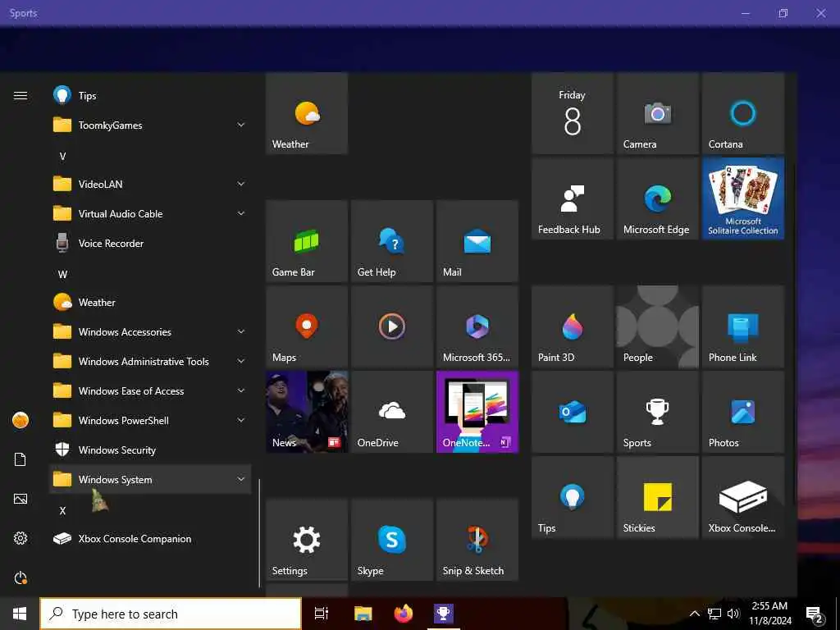Jump to letter W section header

pyautogui.click(x=62, y=274)
